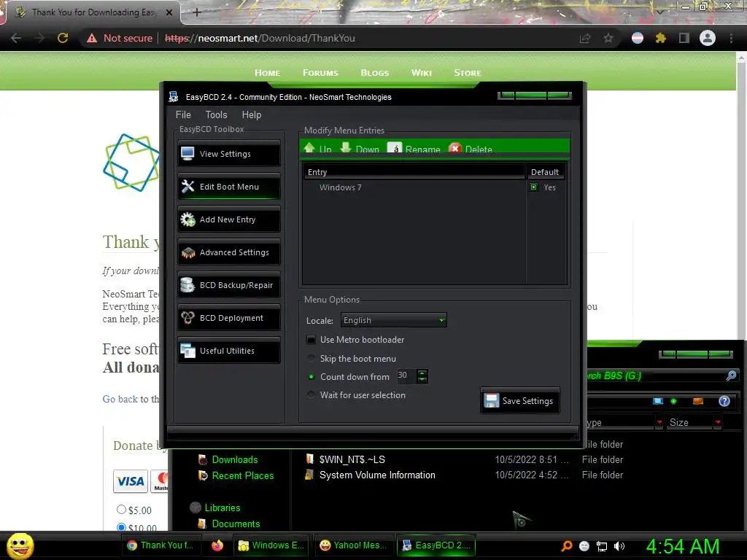The height and width of the screenshot is (560, 747).
Task: Open Recent Places in Explorer sidebar
Action: (243, 475)
